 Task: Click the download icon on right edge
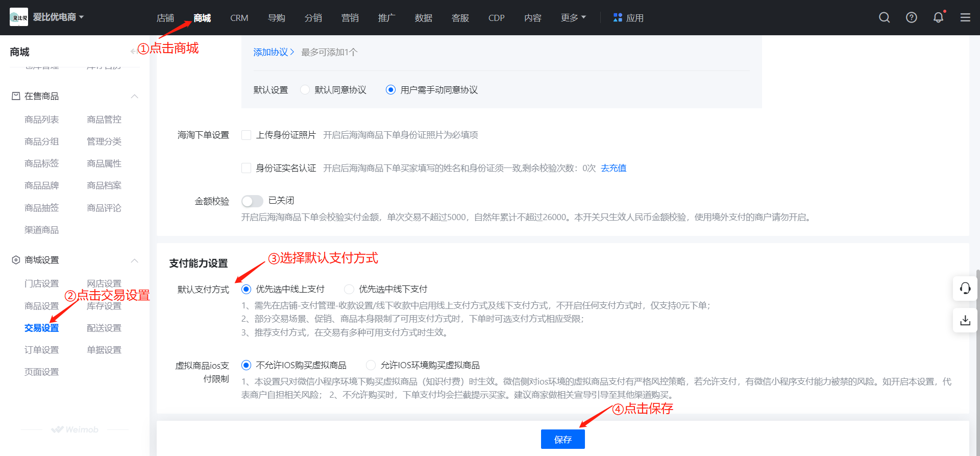pos(965,320)
